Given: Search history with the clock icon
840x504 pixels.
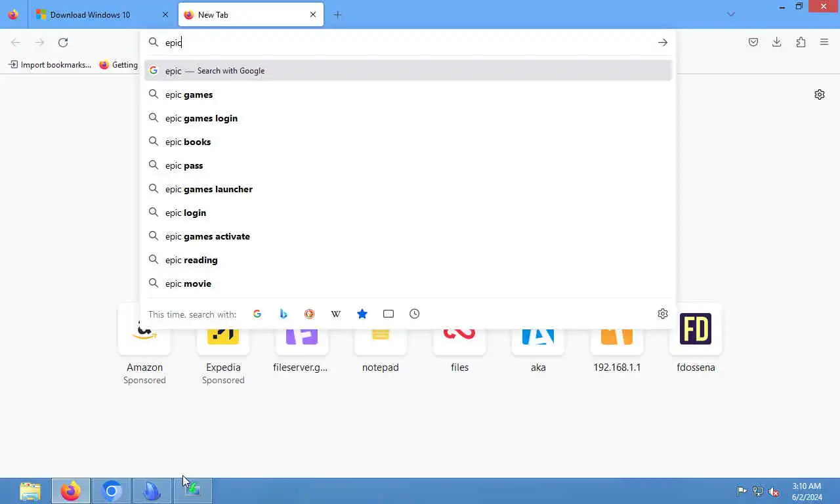Looking at the screenshot, I should click(x=415, y=314).
